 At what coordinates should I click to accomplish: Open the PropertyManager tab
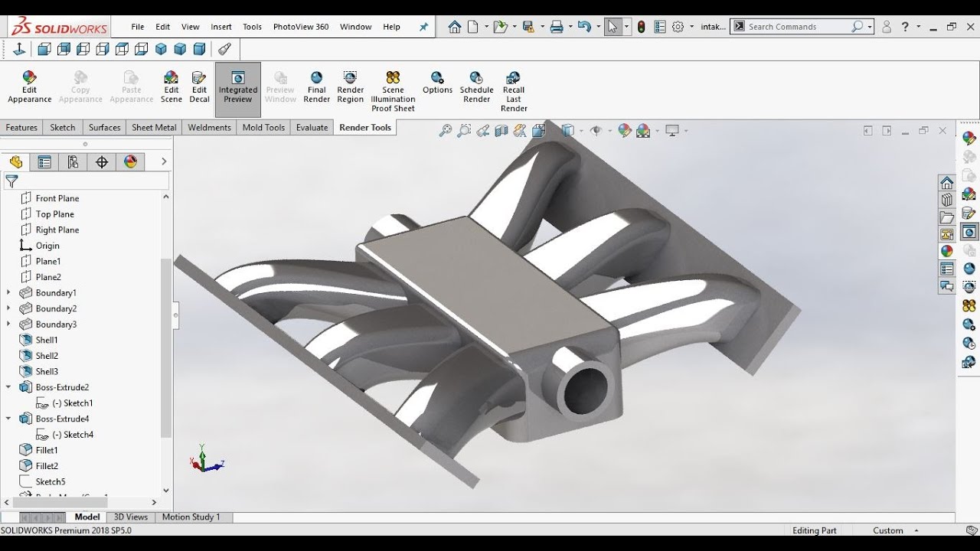pos(44,161)
